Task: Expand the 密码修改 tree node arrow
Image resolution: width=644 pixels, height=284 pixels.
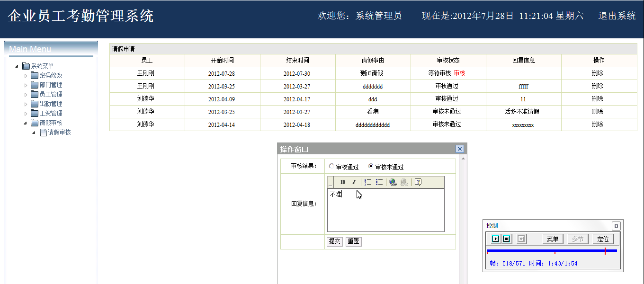Action: pos(26,75)
